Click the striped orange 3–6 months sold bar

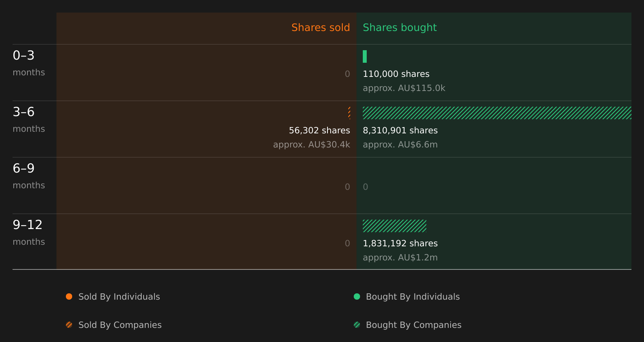coord(349,113)
